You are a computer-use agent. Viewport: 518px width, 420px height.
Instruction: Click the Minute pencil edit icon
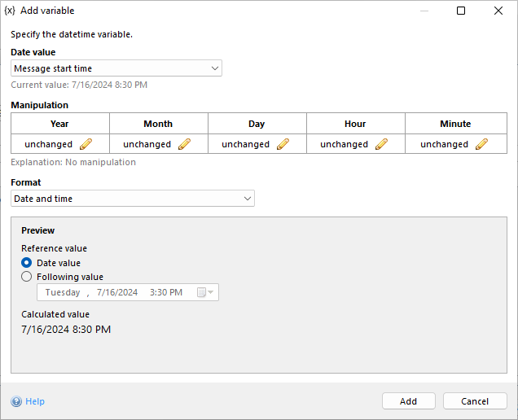point(481,144)
